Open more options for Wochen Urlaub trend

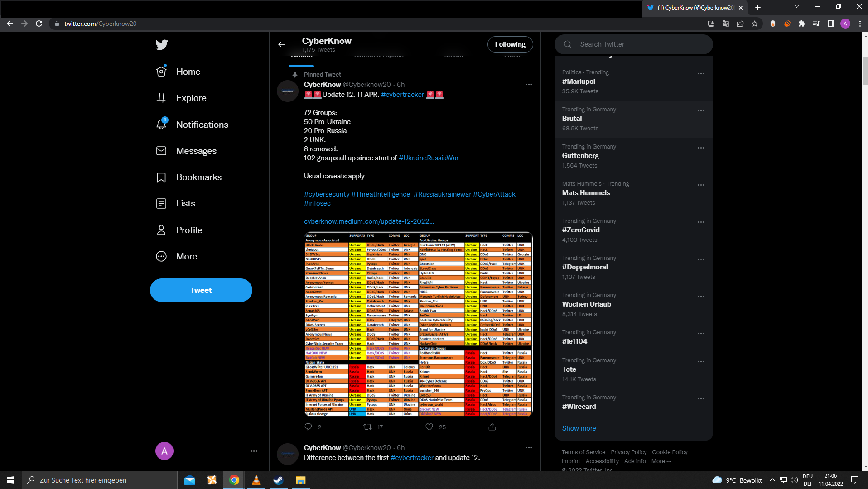701,297
